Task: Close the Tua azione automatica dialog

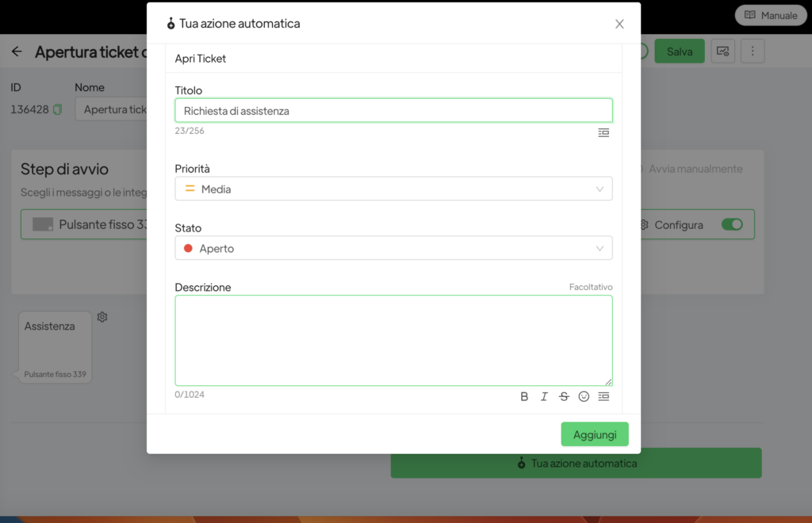Action: coord(619,24)
